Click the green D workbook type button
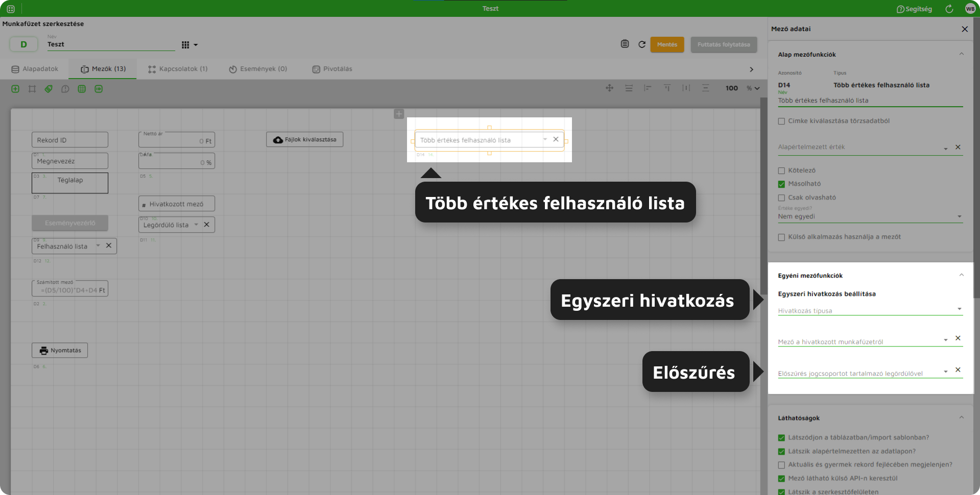Image resolution: width=980 pixels, height=495 pixels. (23, 44)
